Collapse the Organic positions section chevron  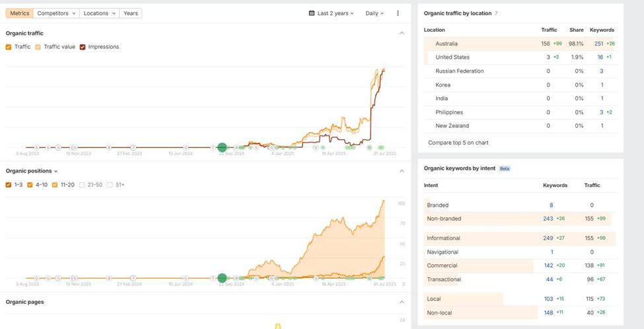click(402, 171)
